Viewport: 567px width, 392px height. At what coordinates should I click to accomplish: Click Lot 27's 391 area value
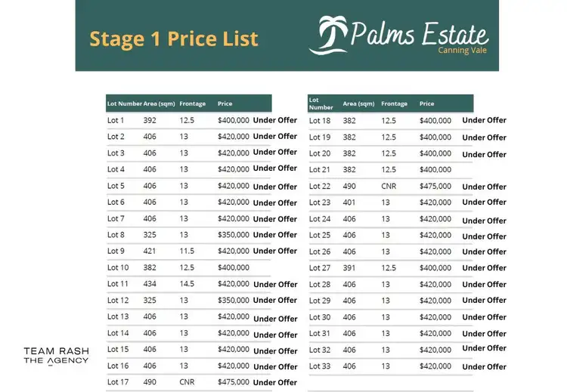coord(349,267)
